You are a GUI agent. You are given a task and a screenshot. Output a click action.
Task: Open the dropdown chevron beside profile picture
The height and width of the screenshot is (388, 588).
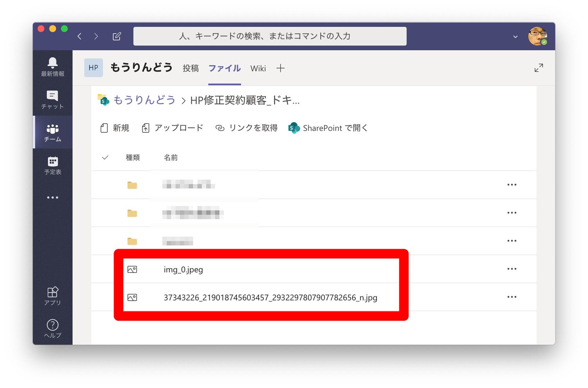515,37
